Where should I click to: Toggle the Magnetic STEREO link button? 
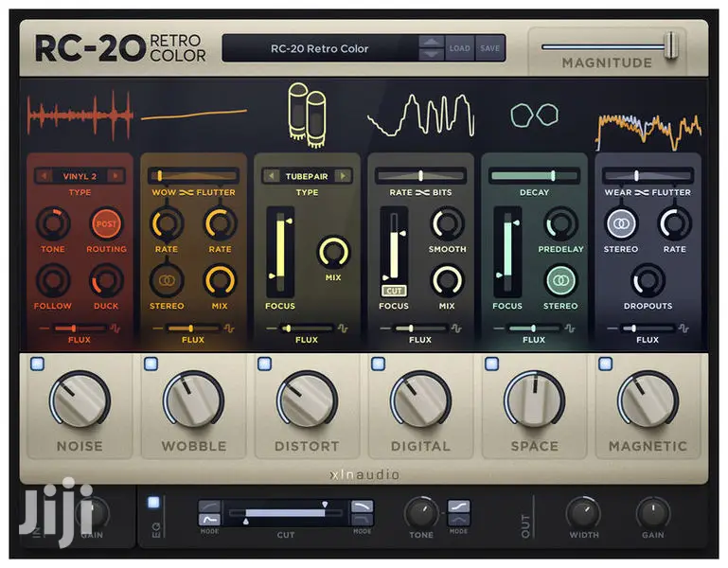pyautogui.click(x=621, y=223)
